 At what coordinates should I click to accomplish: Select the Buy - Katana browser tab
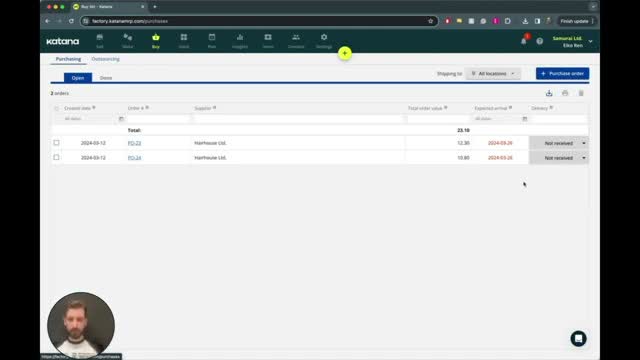109,7
